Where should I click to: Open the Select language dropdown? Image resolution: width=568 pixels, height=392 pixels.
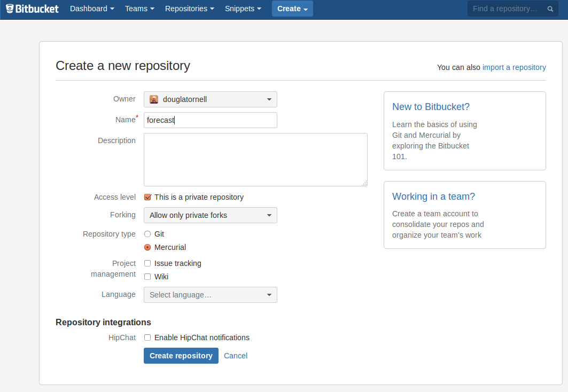point(211,295)
